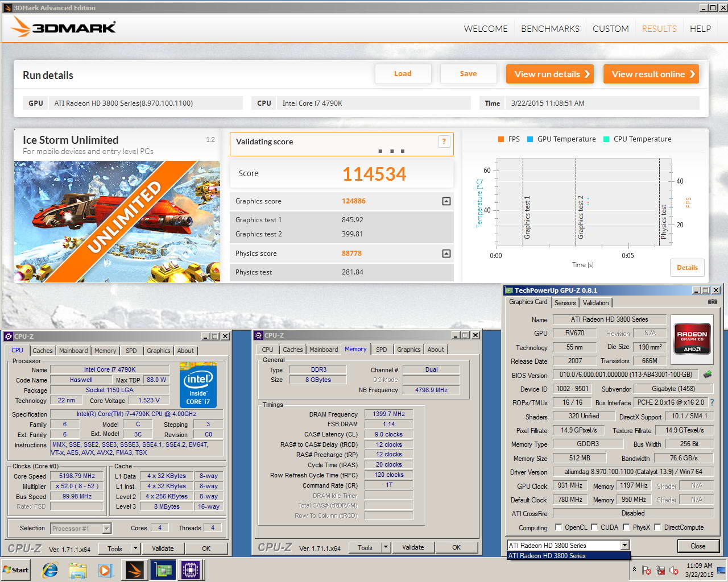The image size is (728, 582).
Task: Open Windows Explorer folder taskbar icon
Action: pyautogui.click(x=78, y=570)
